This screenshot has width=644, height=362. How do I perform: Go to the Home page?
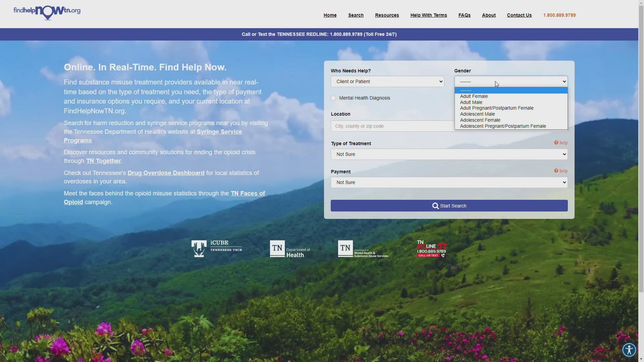[x=330, y=15]
